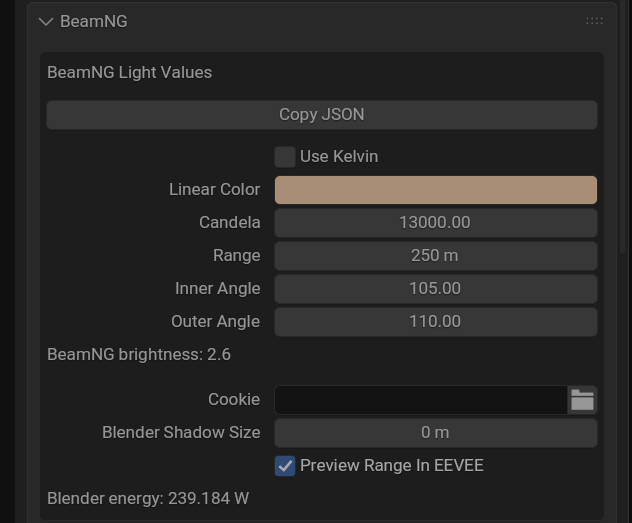Open the Linear Color swatch picker
The width and height of the screenshot is (632, 523).
pos(436,190)
